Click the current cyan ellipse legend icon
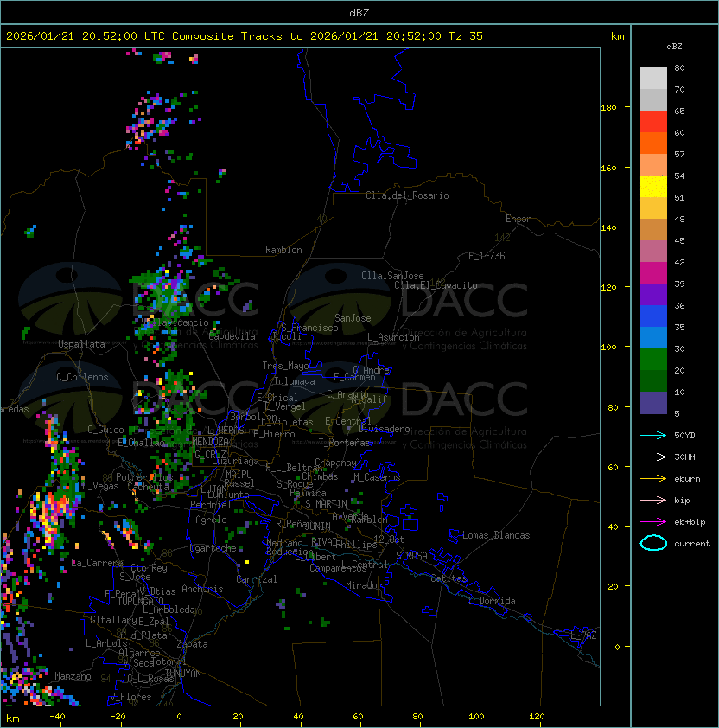Screen dimensions: 719x728 pos(653,543)
